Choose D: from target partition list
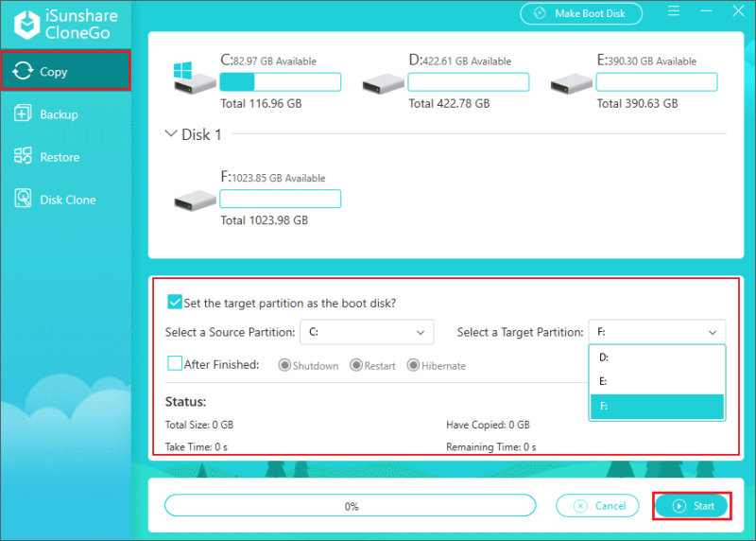756x541 pixels. [657, 358]
